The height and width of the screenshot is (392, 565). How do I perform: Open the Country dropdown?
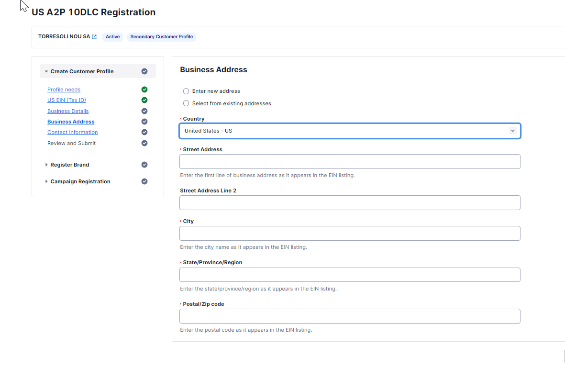pyautogui.click(x=350, y=131)
